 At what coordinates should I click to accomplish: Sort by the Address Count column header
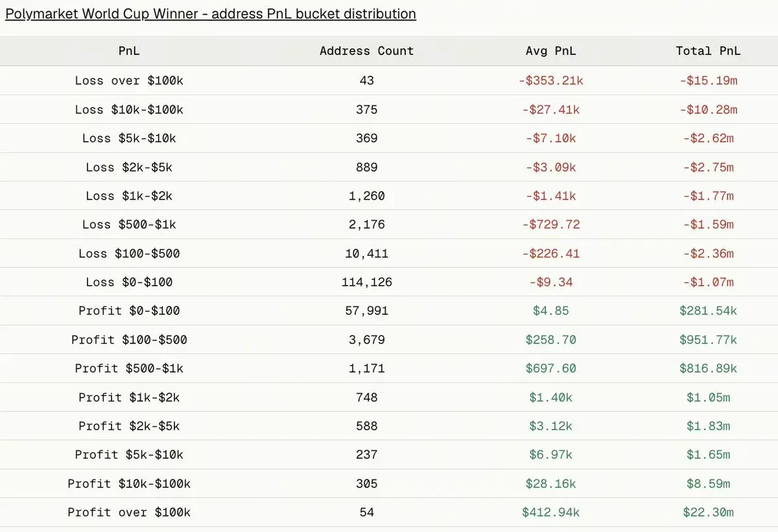[x=366, y=51]
